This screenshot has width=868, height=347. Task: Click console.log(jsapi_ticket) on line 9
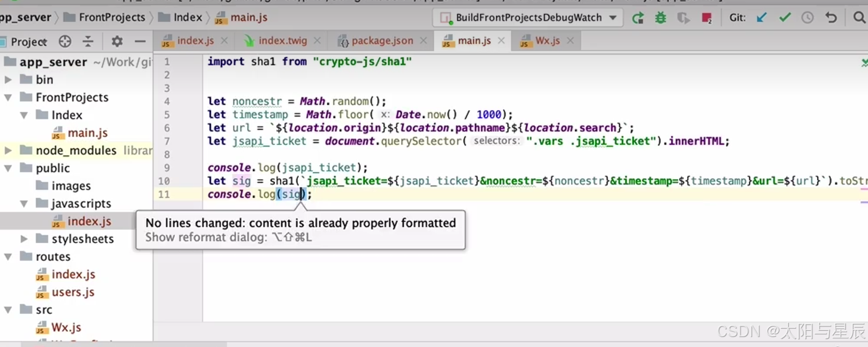point(287,168)
